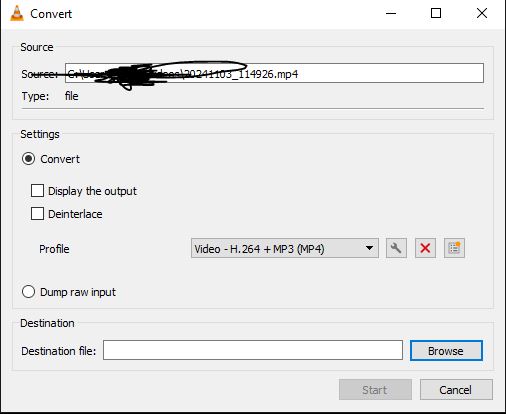Select Dump raw input option
This screenshot has height=414, width=506.
tap(28, 292)
